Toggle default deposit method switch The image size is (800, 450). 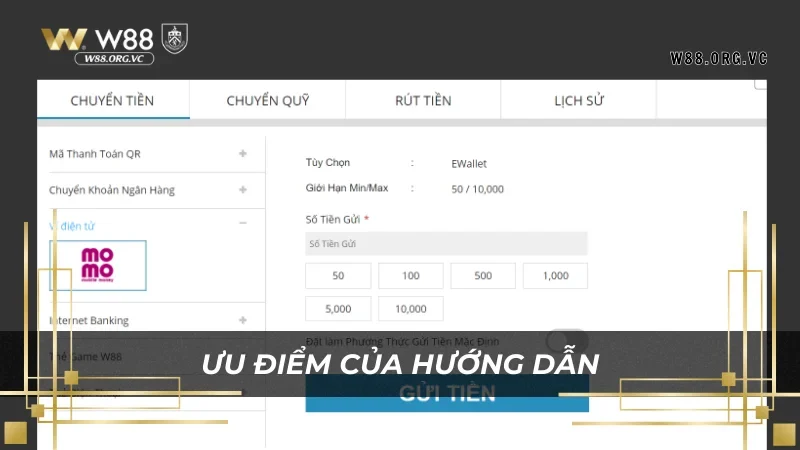click(x=567, y=340)
